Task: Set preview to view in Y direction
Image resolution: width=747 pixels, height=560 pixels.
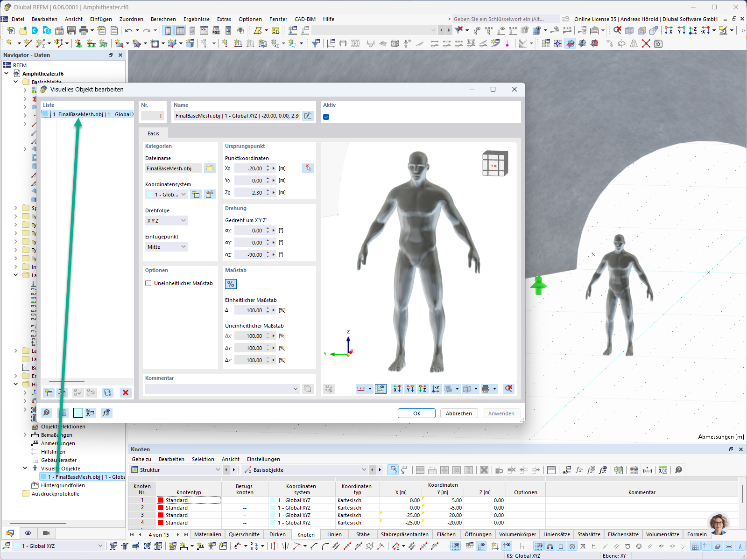Action: pos(410,389)
